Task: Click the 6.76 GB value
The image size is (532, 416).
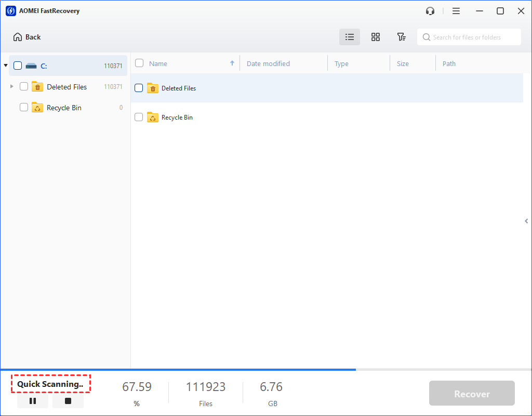Action: tap(271, 387)
